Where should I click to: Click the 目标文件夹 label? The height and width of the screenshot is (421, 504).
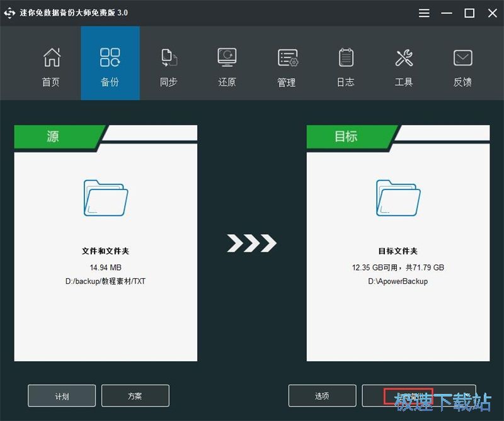[398, 251]
